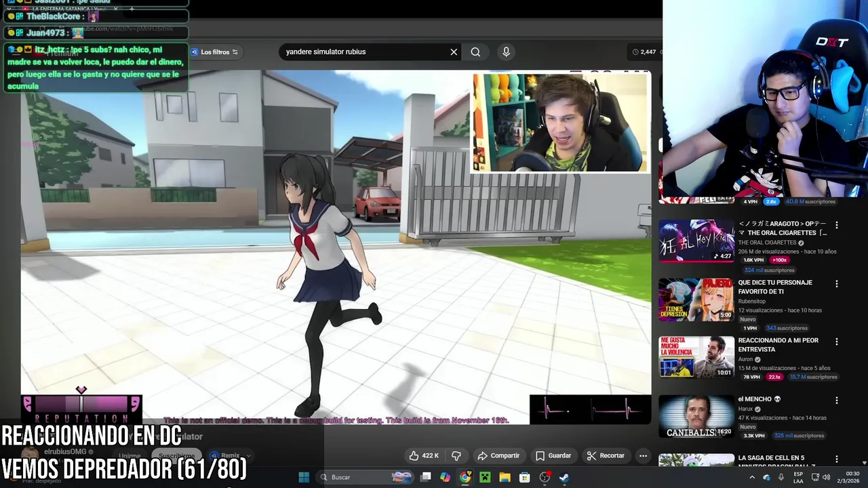
Task: Click the search magnifier button
Action: pyautogui.click(x=475, y=52)
